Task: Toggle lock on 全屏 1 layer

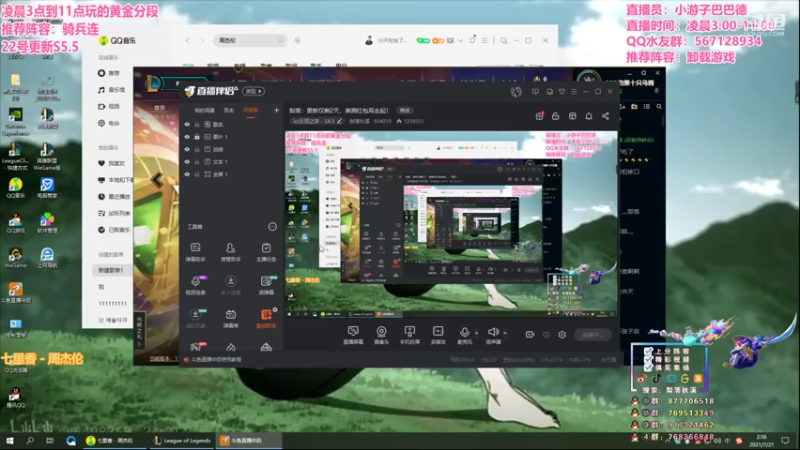Action: (197, 174)
